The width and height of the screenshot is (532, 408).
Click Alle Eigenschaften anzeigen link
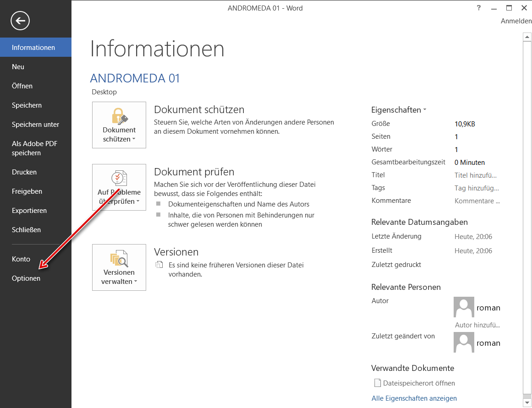tap(414, 398)
